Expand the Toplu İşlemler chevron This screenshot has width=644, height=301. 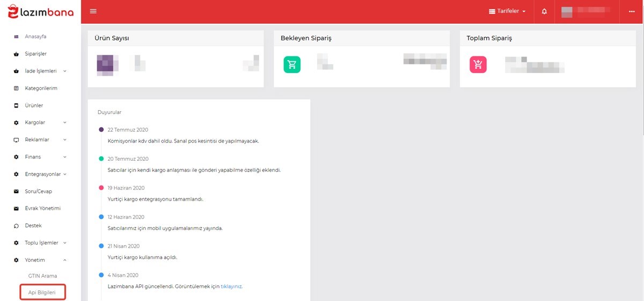[65, 243]
